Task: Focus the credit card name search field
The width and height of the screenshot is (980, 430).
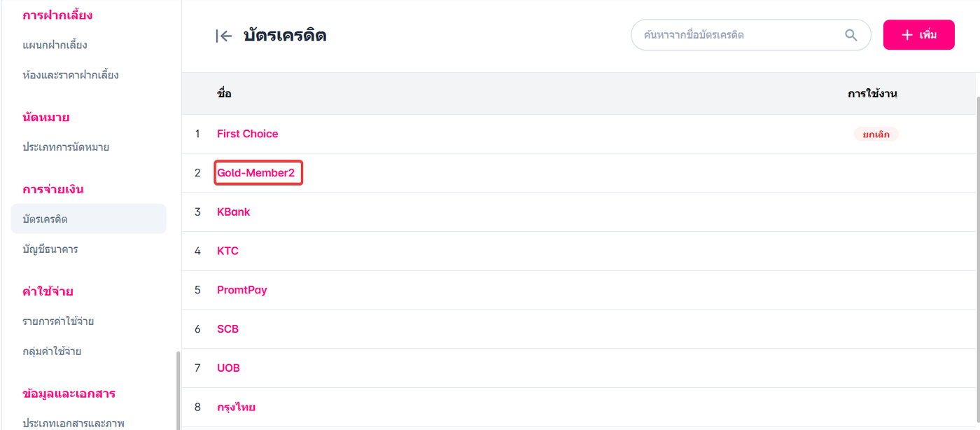Action: [738, 35]
